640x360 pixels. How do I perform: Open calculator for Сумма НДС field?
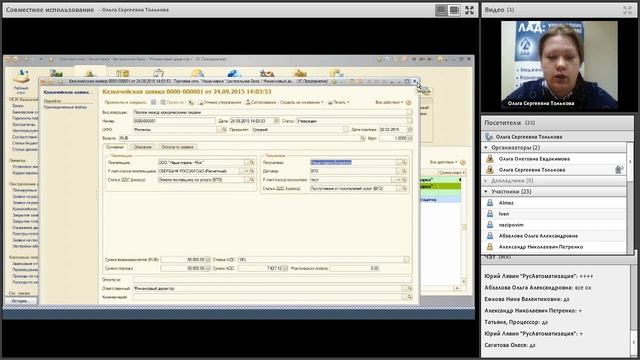coord(285,268)
